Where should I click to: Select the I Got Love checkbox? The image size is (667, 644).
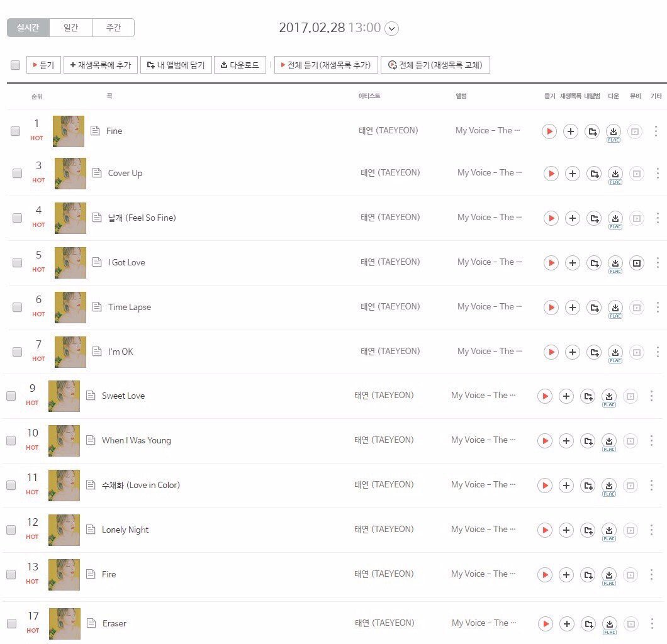point(17,262)
